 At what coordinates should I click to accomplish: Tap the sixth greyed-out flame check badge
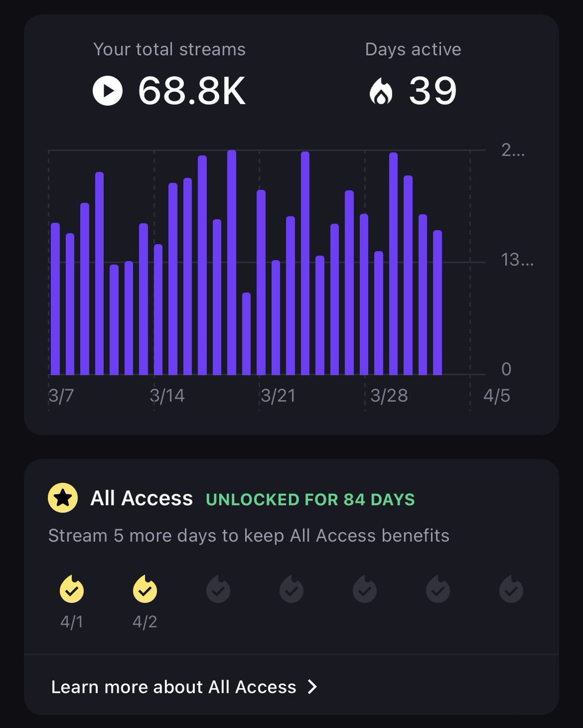(437, 588)
